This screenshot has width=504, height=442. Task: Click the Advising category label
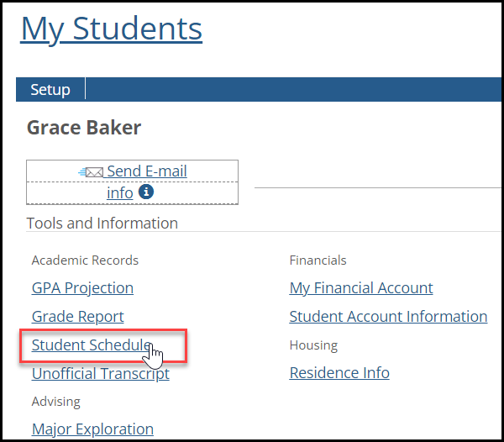[x=56, y=402]
